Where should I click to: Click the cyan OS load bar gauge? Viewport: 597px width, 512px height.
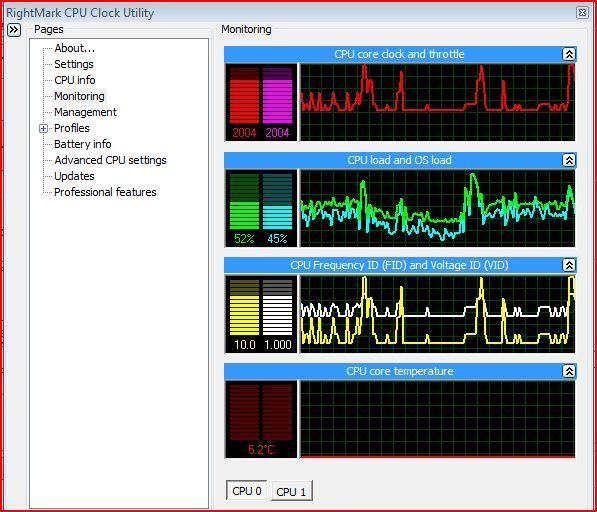pyautogui.click(x=278, y=202)
